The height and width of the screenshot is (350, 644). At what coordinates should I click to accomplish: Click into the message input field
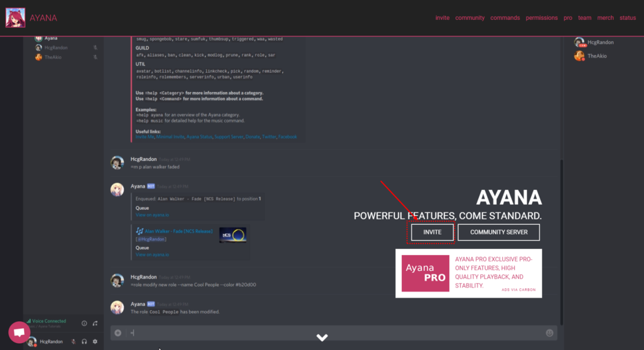coord(334,333)
